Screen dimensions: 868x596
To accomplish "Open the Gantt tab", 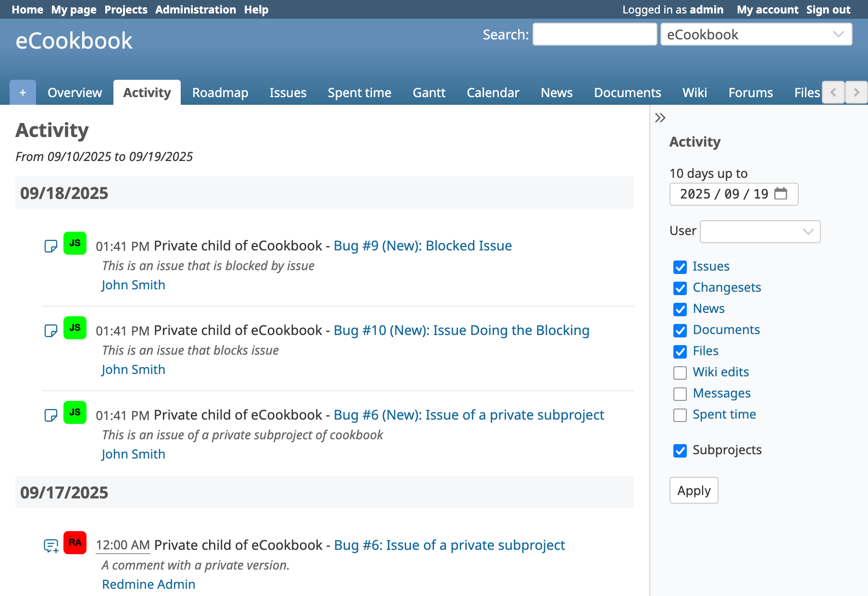I will 429,92.
